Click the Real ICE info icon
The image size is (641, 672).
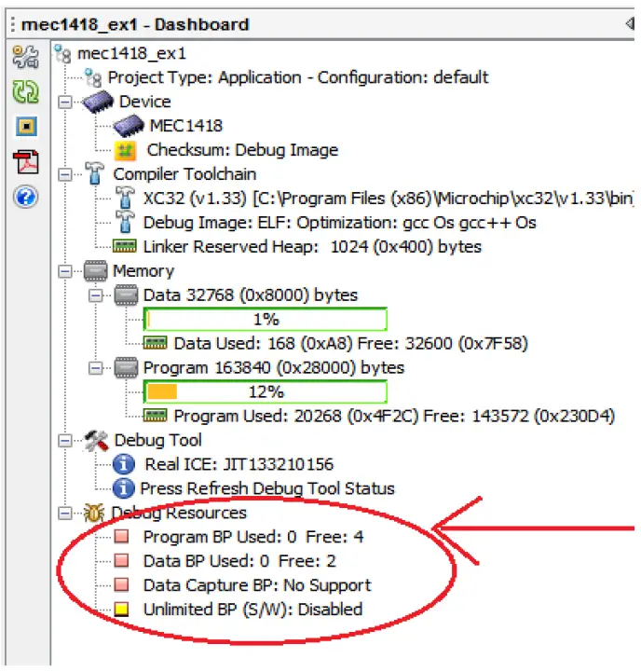coord(124,464)
